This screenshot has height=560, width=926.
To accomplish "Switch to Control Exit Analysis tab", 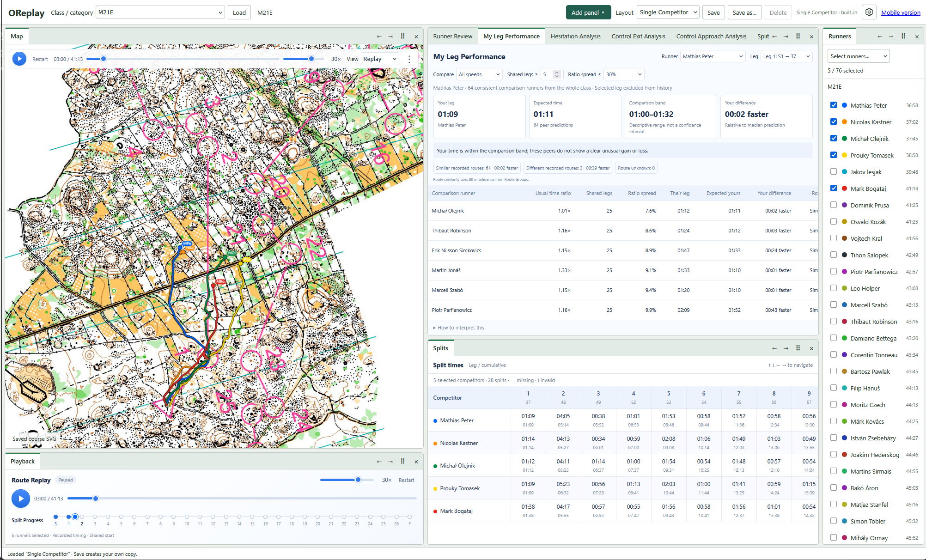I will point(638,37).
